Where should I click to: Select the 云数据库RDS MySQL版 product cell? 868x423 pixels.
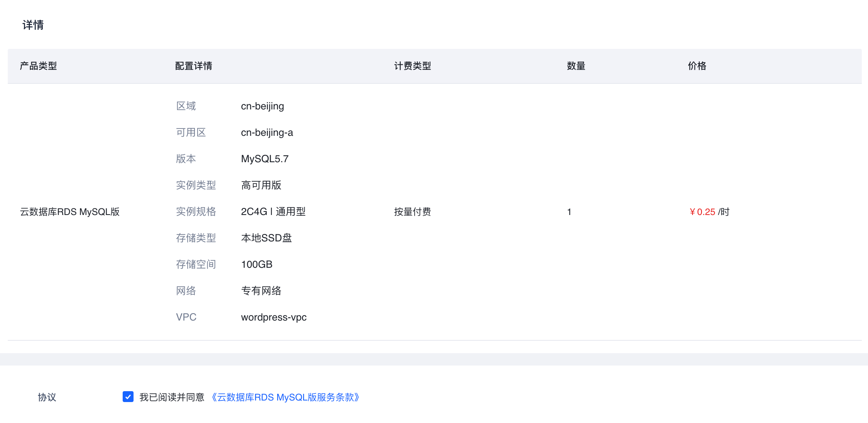[x=70, y=212]
